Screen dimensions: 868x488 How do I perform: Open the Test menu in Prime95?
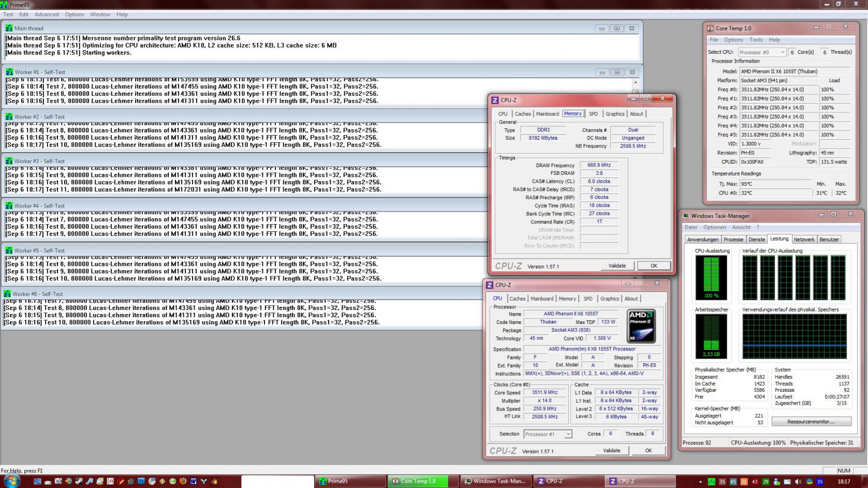tap(8, 14)
